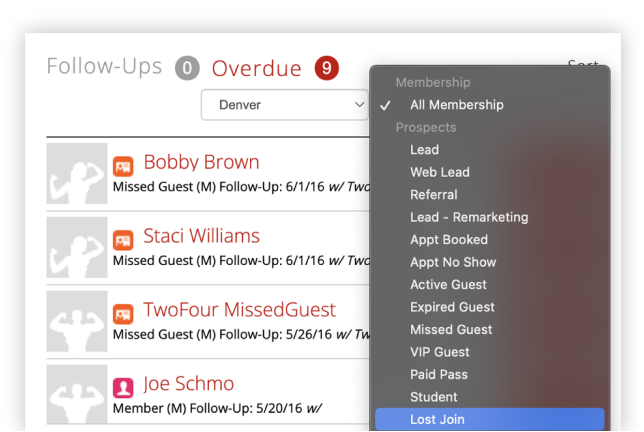Click the chevron arrow in the Denver dropdown
Screen dimensions: 644x432
pos(359,105)
